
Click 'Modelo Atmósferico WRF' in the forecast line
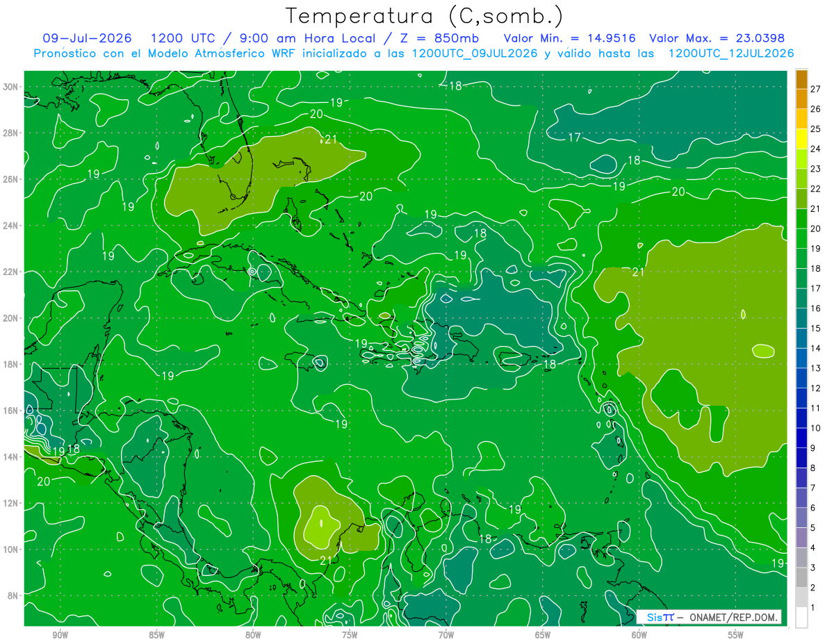coord(220,53)
